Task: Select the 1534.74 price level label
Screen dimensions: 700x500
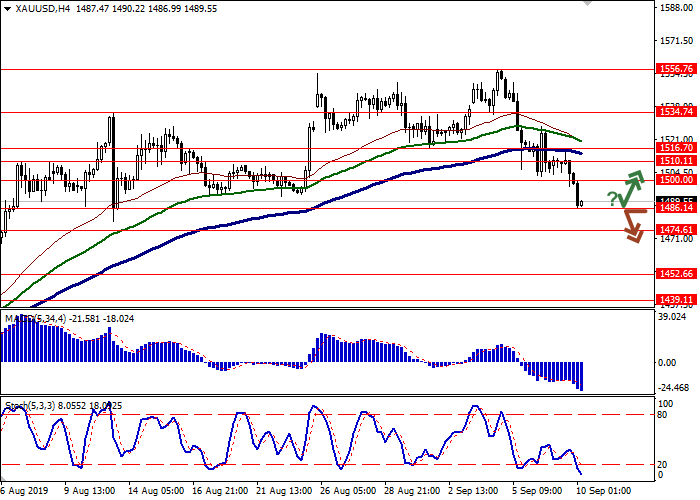Action: click(677, 113)
